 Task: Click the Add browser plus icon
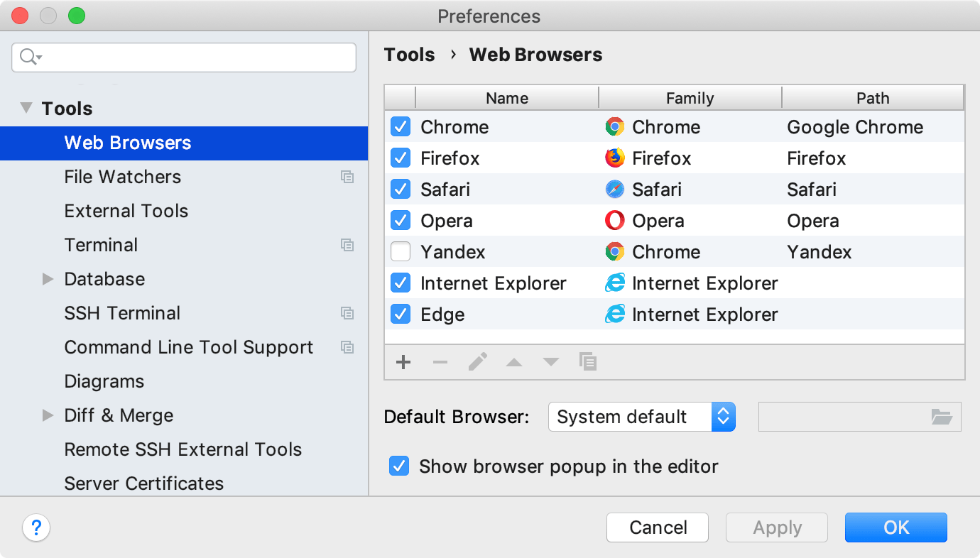403,362
